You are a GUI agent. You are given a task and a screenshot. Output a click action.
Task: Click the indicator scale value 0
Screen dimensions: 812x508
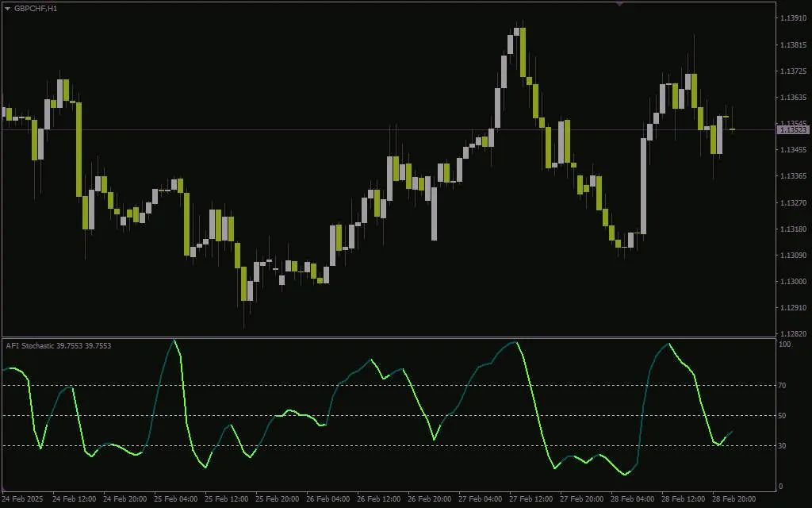coord(781,487)
